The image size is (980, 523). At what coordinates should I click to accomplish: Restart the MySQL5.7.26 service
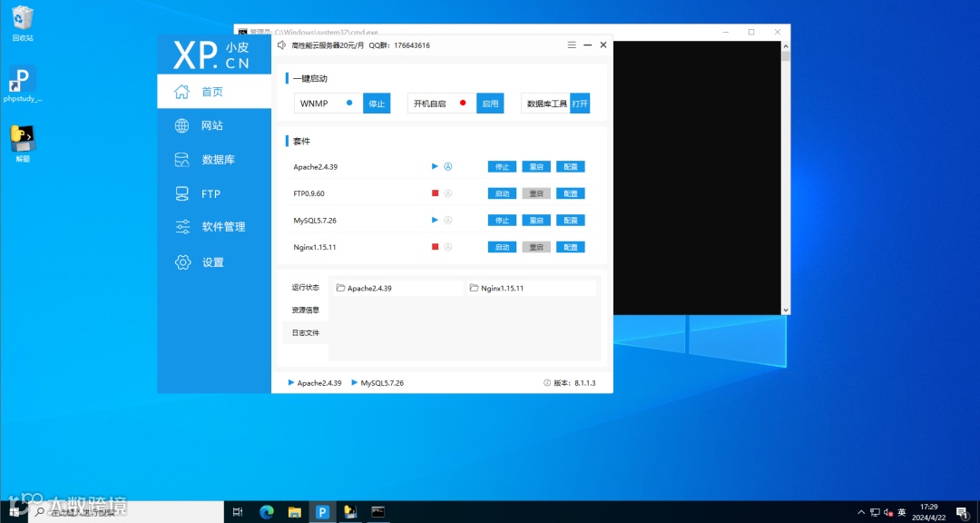pos(536,221)
